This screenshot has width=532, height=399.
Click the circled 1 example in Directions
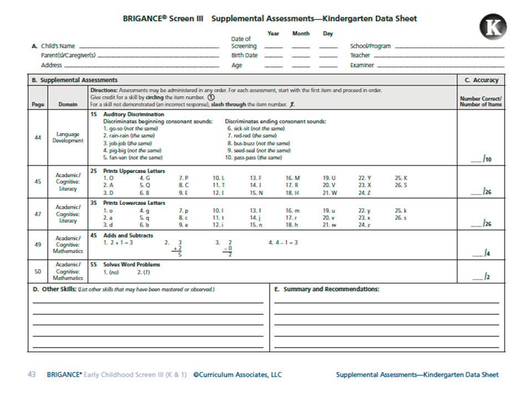[211, 98]
